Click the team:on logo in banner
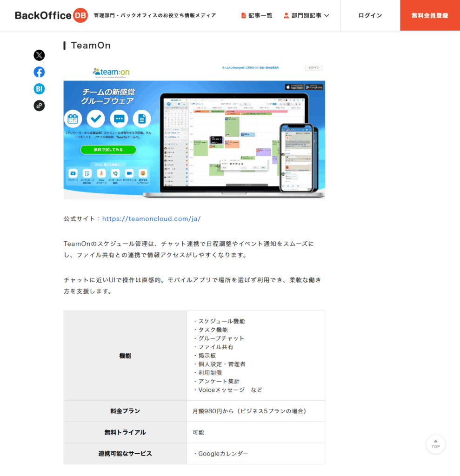This screenshot has width=460, height=476. (x=111, y=73)
